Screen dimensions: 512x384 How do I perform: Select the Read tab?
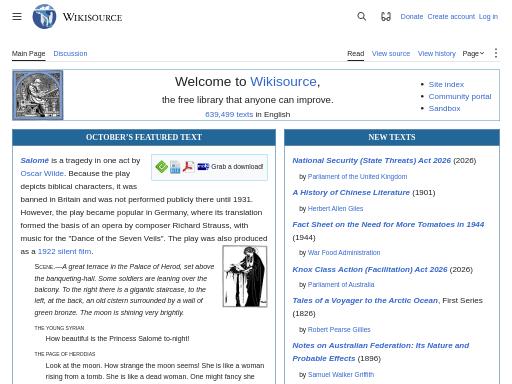[x=356, y=54]
